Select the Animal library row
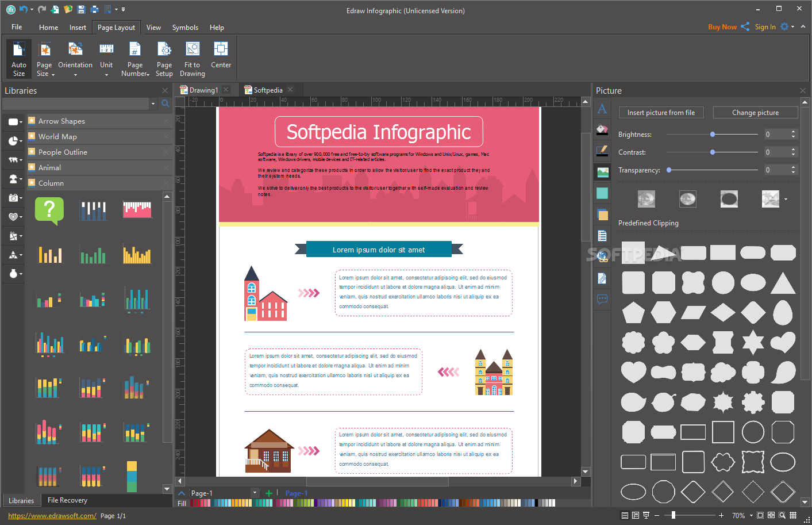This screenshot has height=525, width=812. [x=99, y=167]
